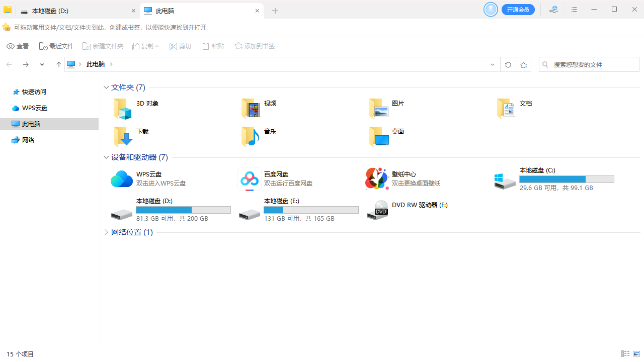This screenshot has width=644, height=362.
Task: Click the star bookmark icon near the search box
Action: point(523,64)
